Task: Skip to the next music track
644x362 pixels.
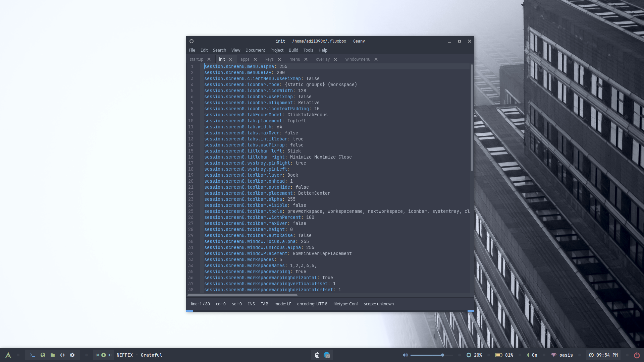Action: pyautogui.click(x=110, y=355)
